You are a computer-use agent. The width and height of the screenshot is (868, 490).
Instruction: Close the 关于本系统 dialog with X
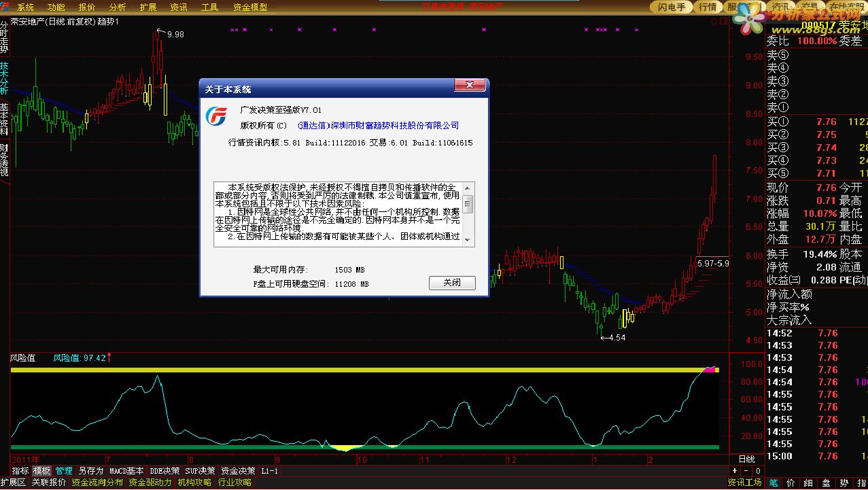(469, 85)
